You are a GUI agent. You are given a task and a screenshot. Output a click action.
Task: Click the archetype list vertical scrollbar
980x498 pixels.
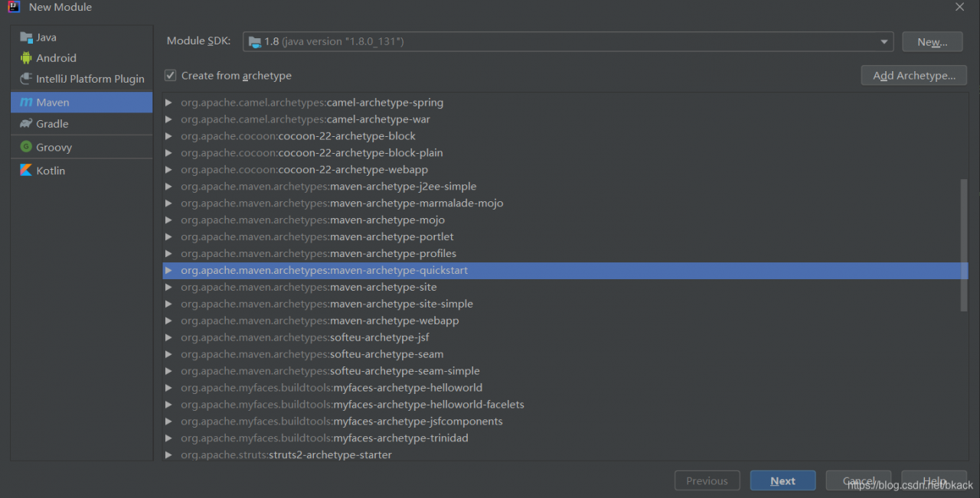(963, 245)
